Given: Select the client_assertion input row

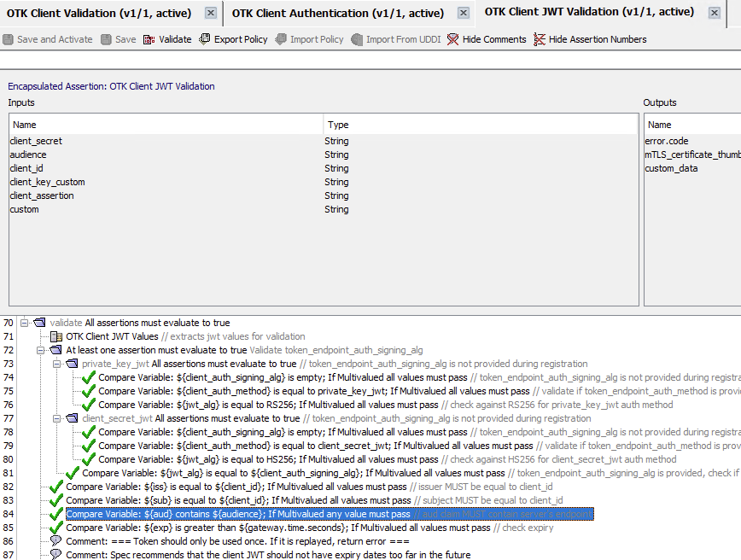Looking at the screenshot, I should [x=324, y=195].
